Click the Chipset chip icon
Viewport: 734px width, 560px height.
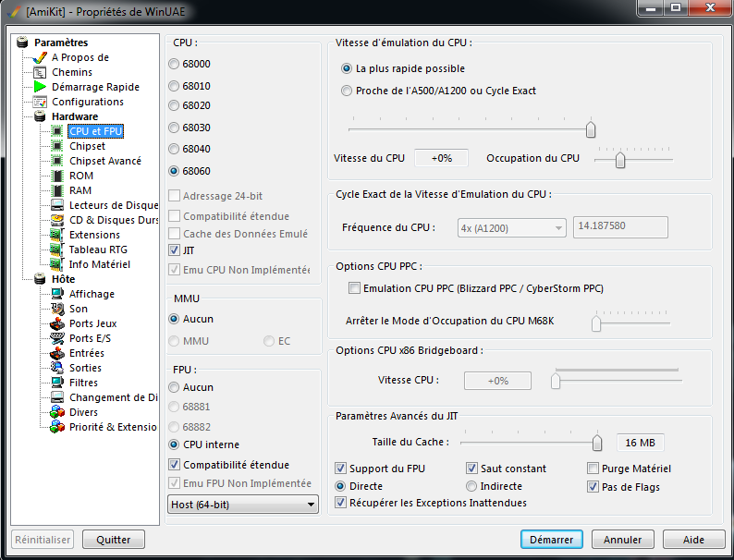pyautogui.click(x=57, y=146)
